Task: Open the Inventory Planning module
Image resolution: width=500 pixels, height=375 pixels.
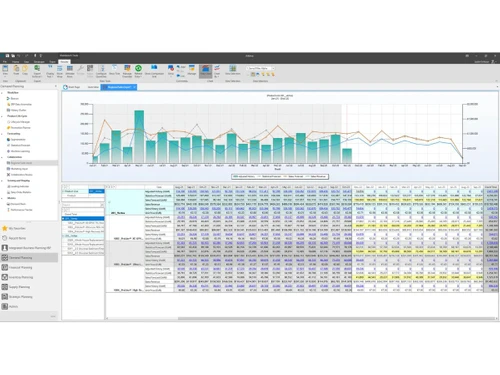Action: pos(17,277)
